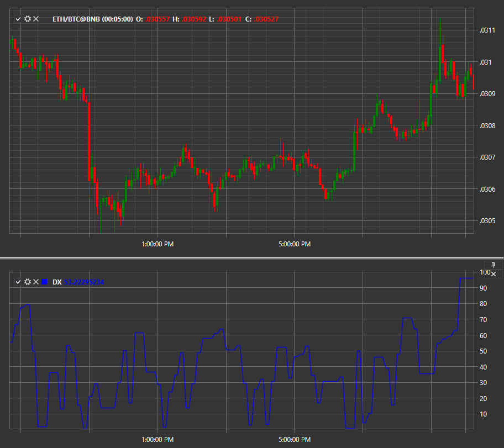Click the .0308 price axis label
504x448 pixels.
coord(487,125)
